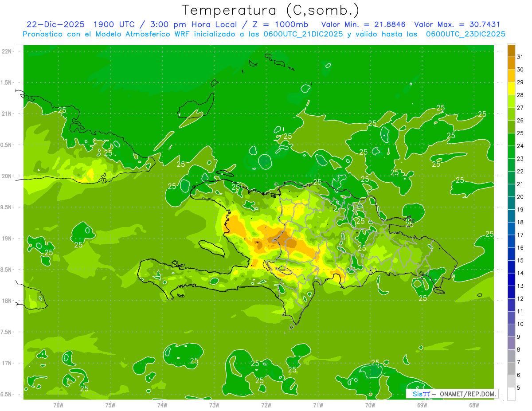Click the legend value "28"
Image resolution: width=532 pixels, height=411 pixels.
pos(520,95)
